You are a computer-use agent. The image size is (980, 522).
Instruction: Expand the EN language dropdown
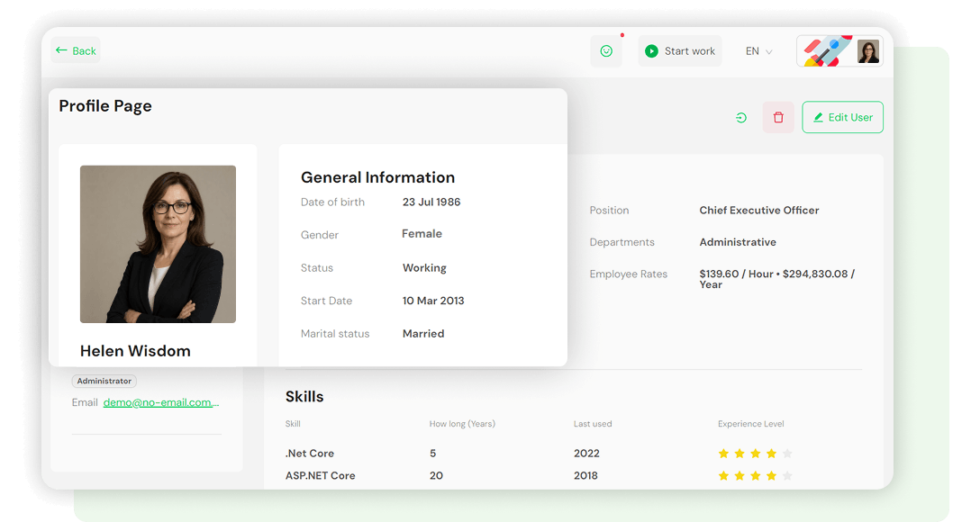click(758, 51)
